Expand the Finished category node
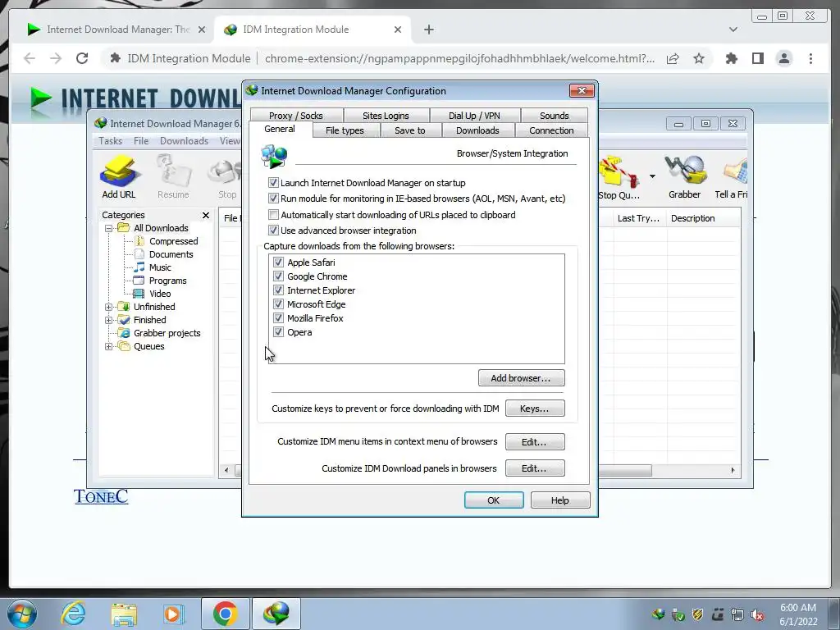 pyautogui.click(x=109, y=320)
